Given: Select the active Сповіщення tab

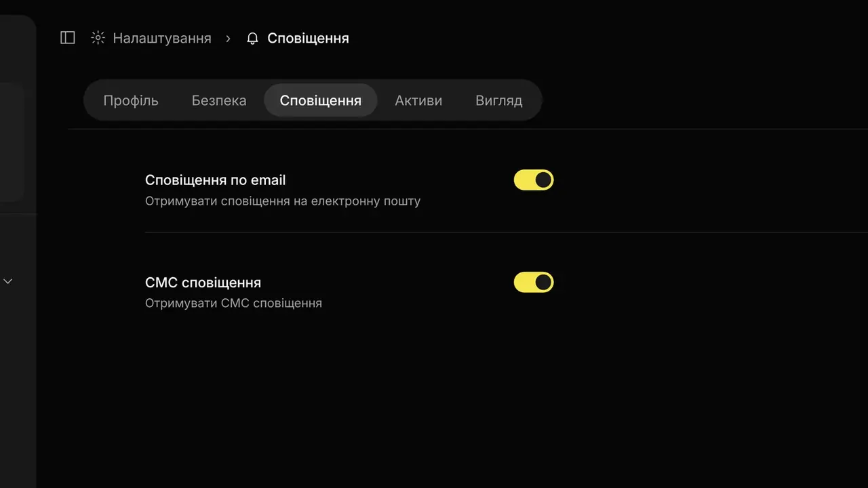Looking at the screenshot, I should click(321, 100).
